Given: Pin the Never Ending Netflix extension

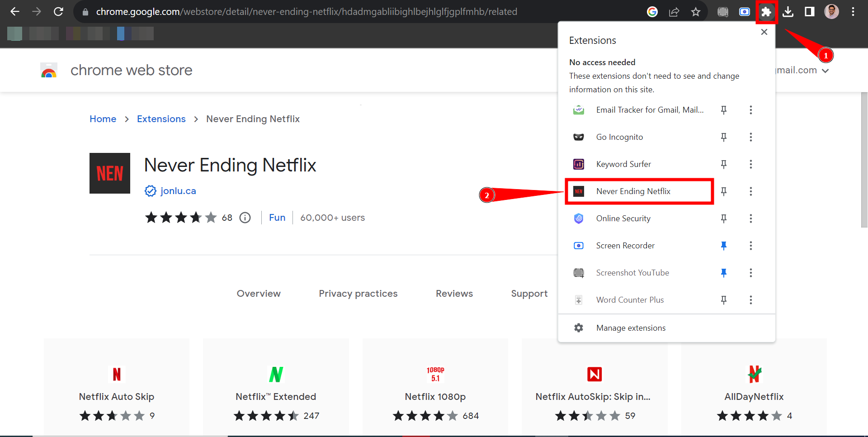Looking at the screenshot, I should click(724, 191).
